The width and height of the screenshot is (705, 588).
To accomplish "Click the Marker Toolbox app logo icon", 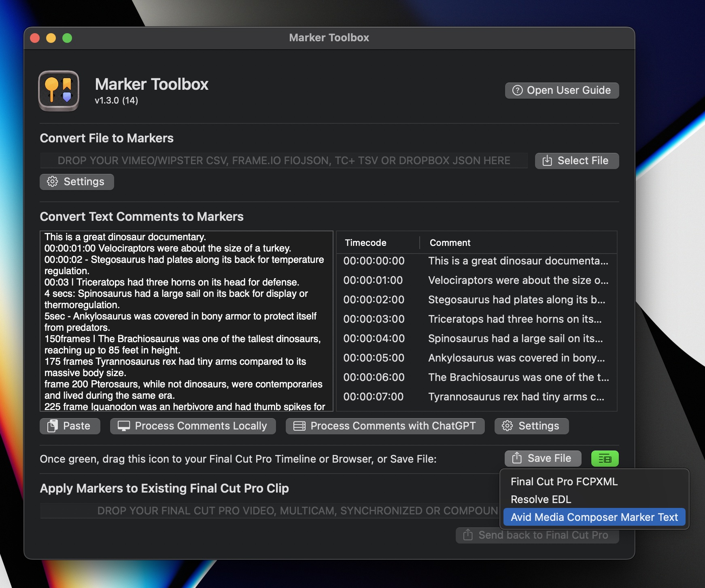I will [59, 91].
